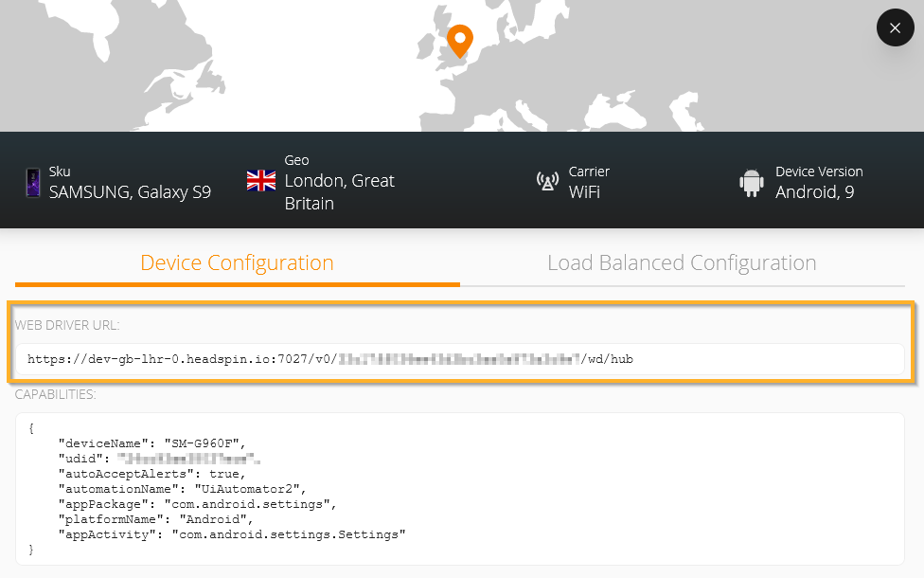This screenshot has width=924, height=578.
Task: Switch to the Device Configuration tab
Action: pos(237,263)
